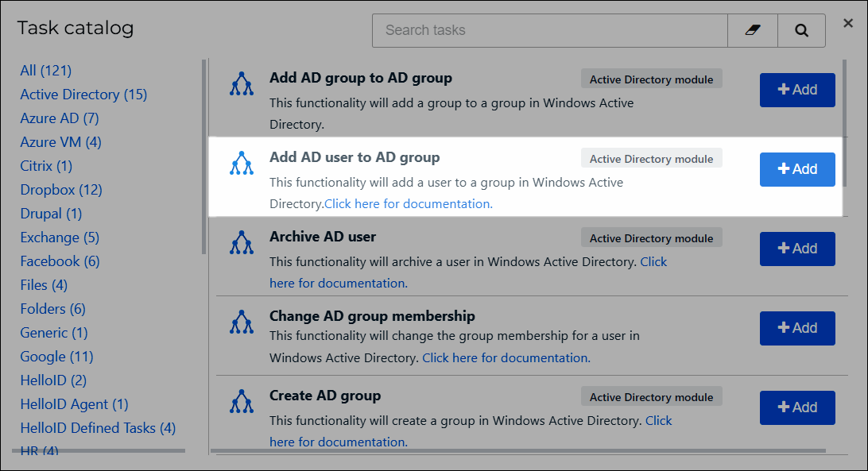Click the task list vertical scrollbar
This screenshot has height=471, width=868.
tap(845, 123)
